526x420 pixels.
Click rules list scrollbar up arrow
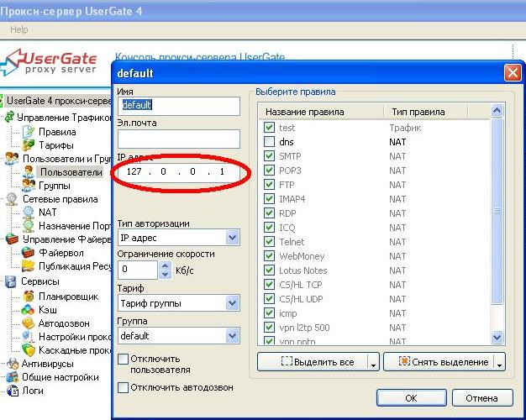497,110
